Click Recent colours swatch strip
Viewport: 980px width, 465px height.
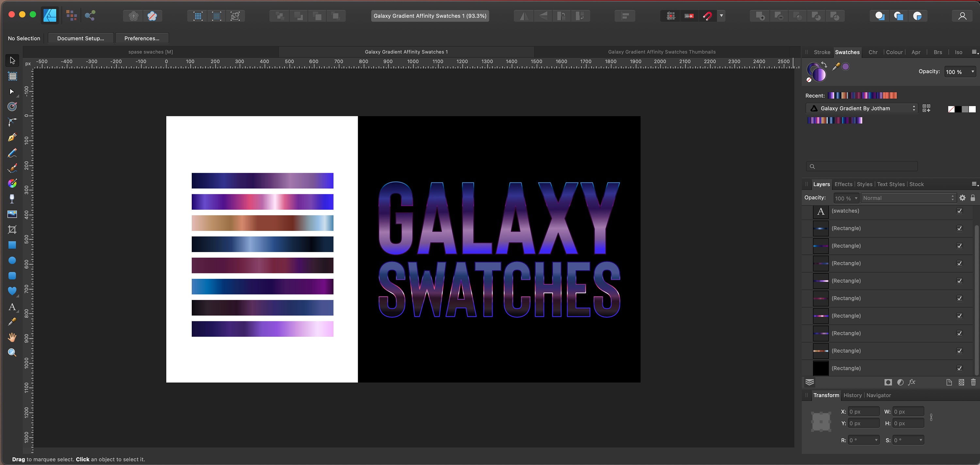tap(862, 95)
